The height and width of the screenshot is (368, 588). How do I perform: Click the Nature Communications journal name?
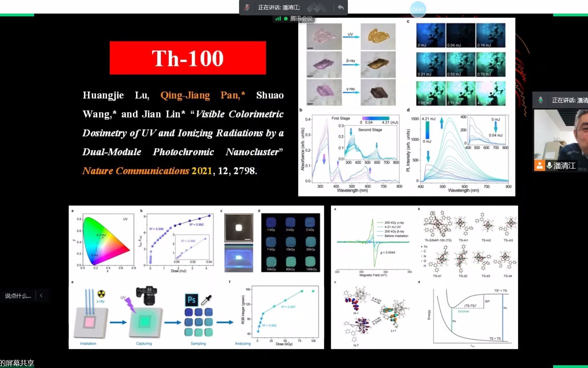tap(136, 171)
